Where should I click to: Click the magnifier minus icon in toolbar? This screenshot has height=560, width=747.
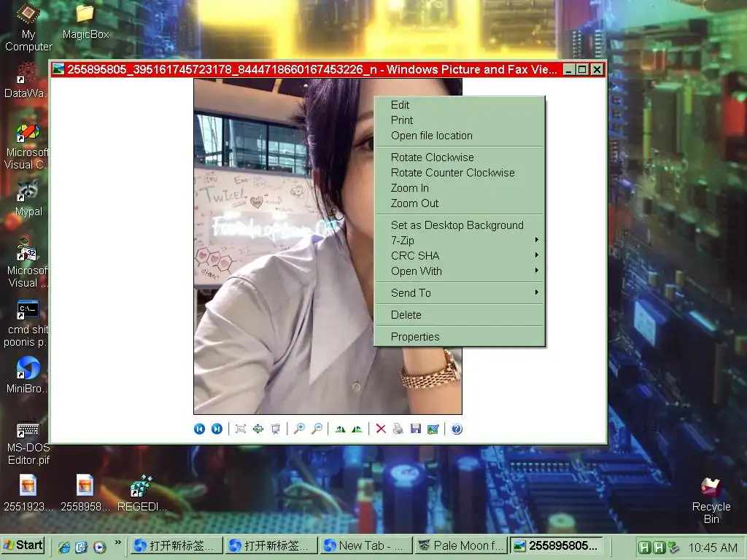click(x=317, y=429)
